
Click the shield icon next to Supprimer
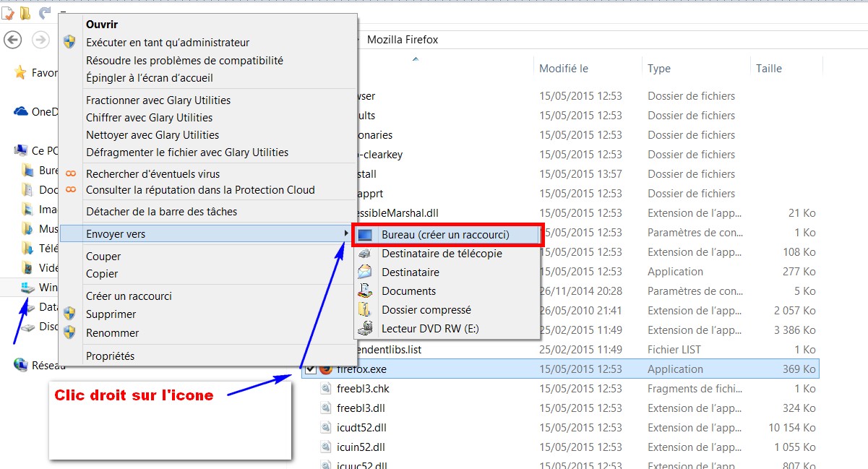(69, 314)
